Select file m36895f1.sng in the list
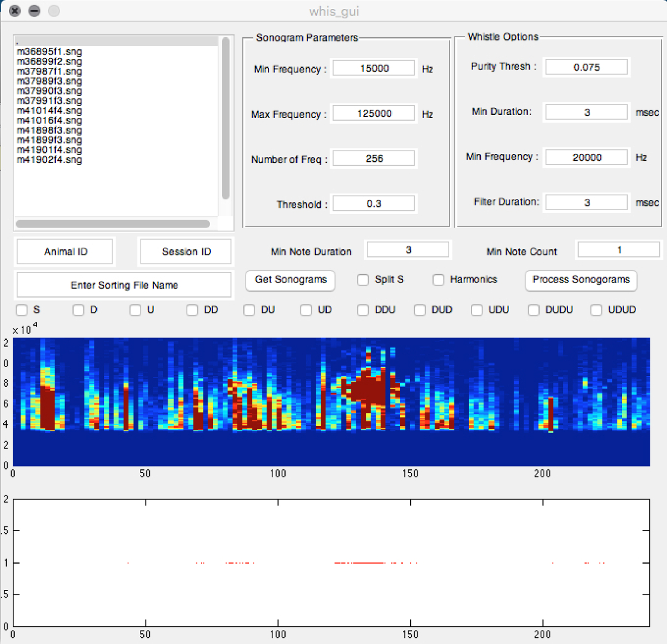The height and width of the screenshot is (644, 667). pyautogui.click(x=49, y=52)
